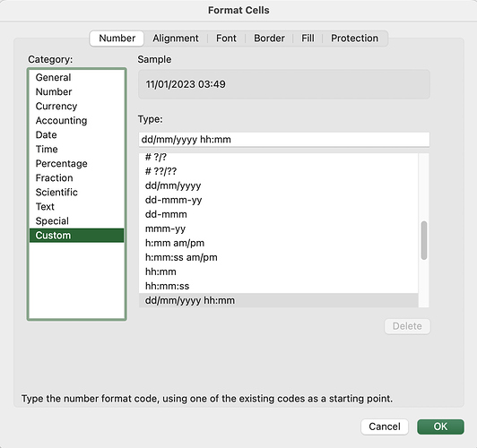The height and width of the screenshot is (448, 477).
Task: Switch to the Alignment tab
Action: (176, 39)
